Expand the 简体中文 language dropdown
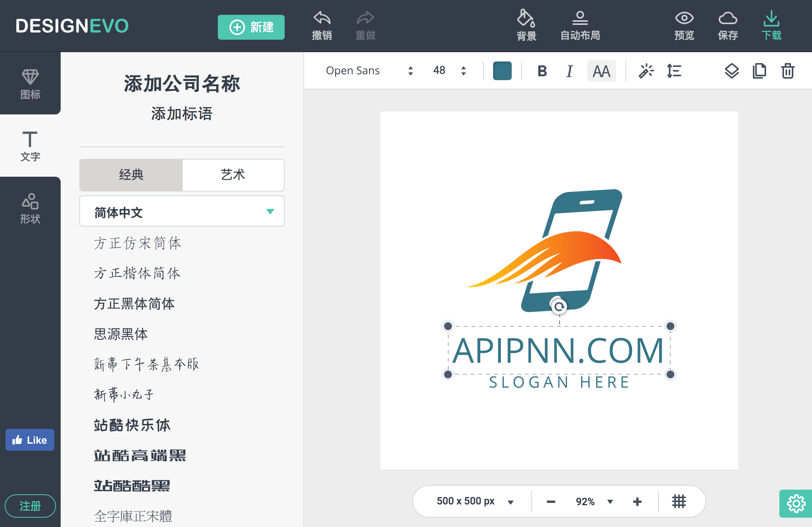812x527 pixels. point(182,211)
